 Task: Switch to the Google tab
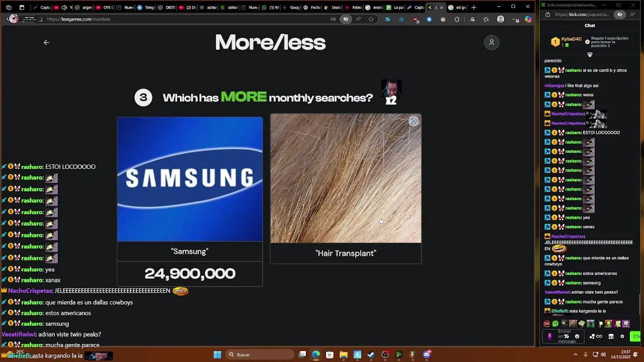coord(292,8)
